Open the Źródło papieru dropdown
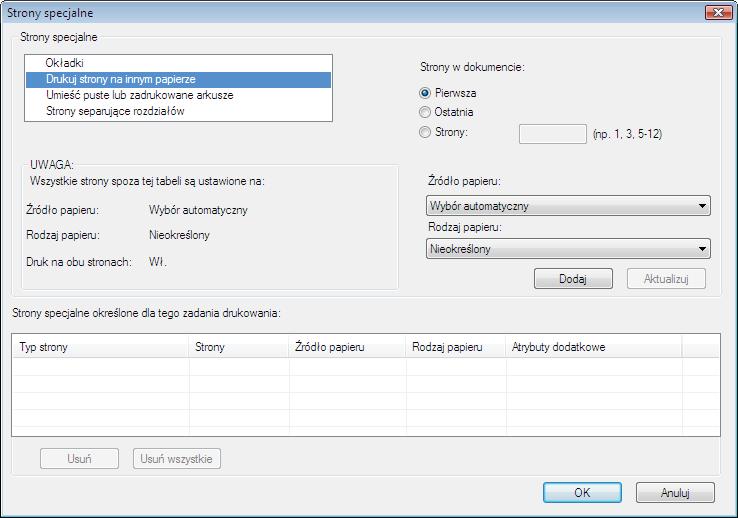738x518 pixels. [568, 206]
